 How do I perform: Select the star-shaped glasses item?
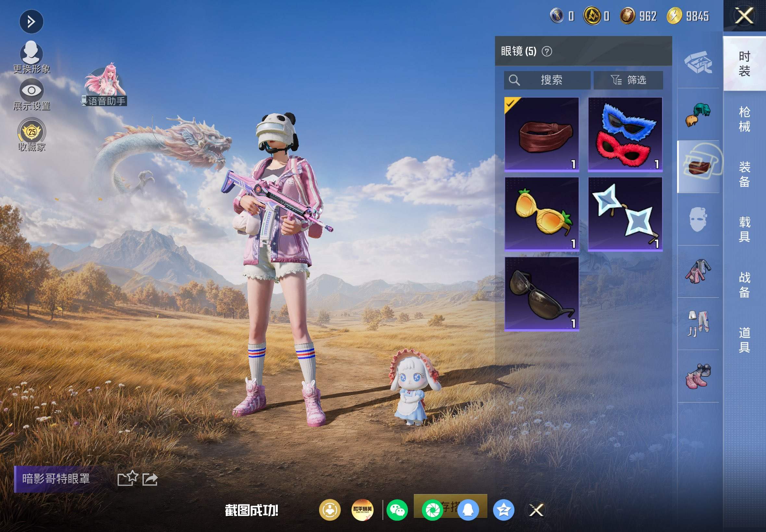click(x=625, y=214)
